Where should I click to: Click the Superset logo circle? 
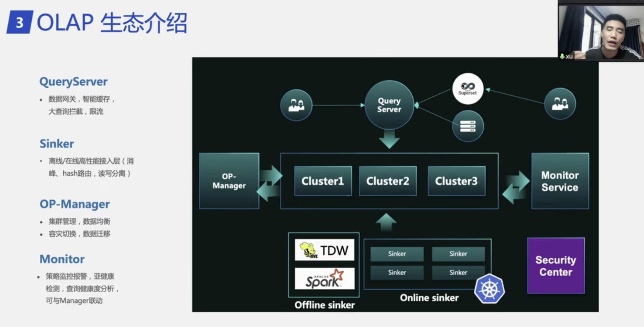coord(467,89)
